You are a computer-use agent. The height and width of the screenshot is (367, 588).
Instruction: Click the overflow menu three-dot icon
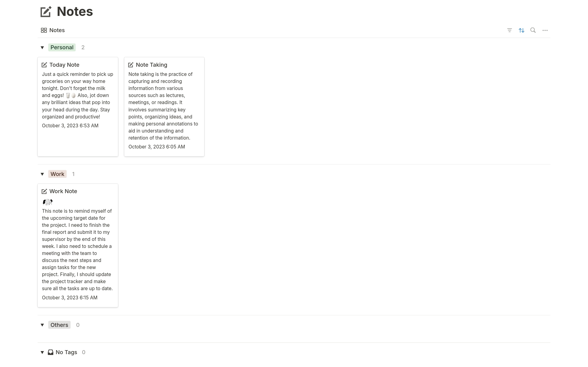coord(545,30)
